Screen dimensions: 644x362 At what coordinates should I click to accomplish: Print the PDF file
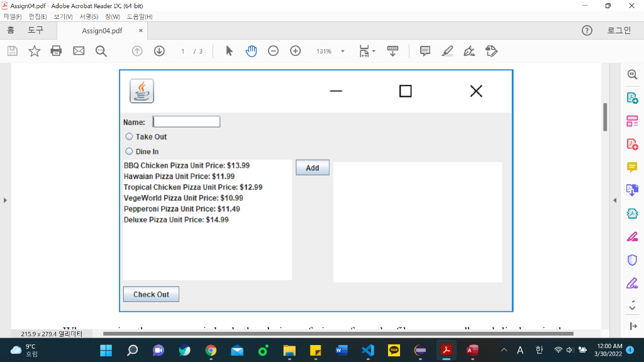(x=56, y=51)
